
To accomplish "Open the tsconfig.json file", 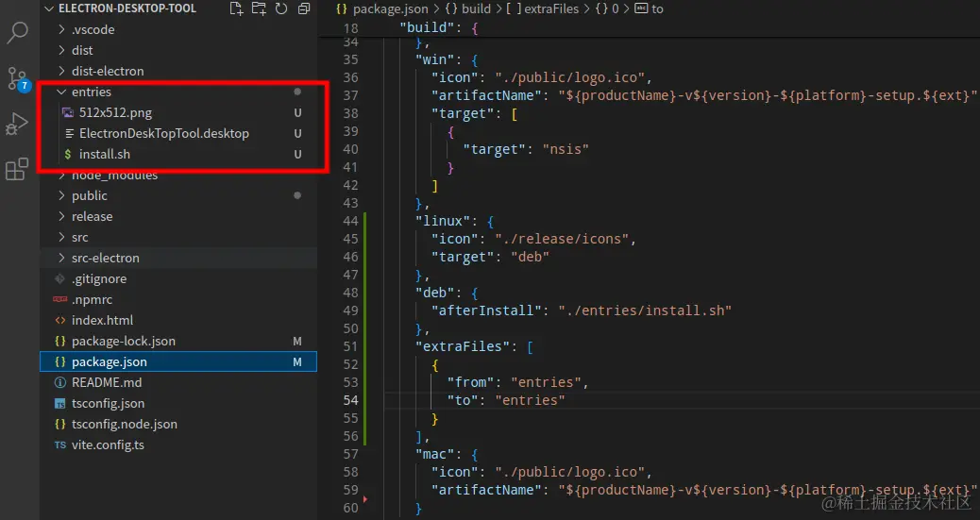I will (178, 403).
